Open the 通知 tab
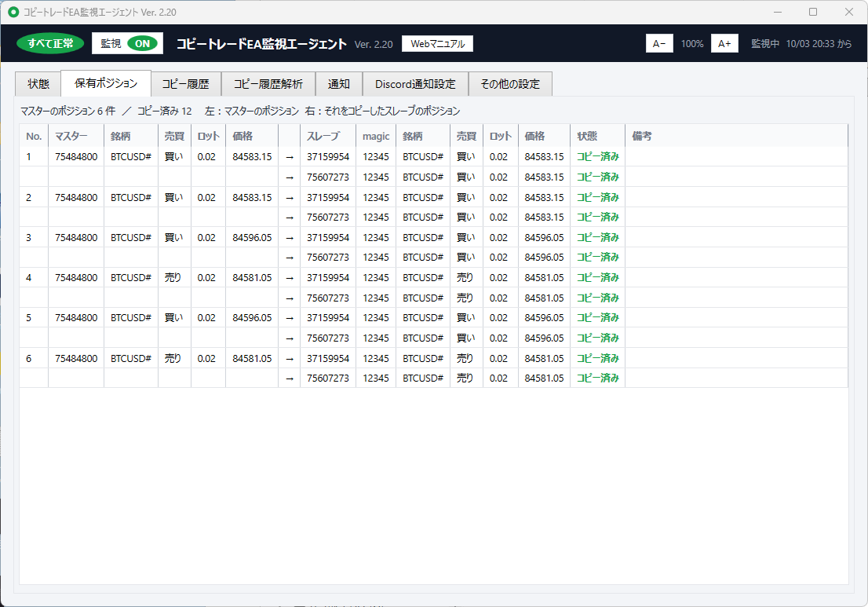Image resolution: width=868 pixels, height=607 pixels. (338, 84)
